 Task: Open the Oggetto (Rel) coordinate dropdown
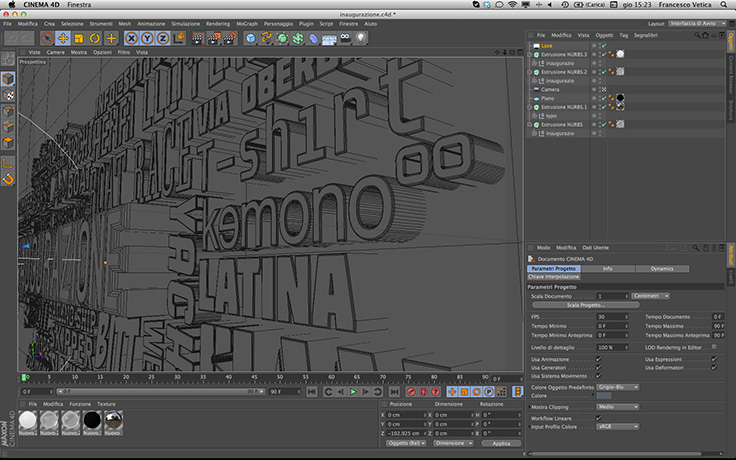pyautogui.click(x=406, y=443)
